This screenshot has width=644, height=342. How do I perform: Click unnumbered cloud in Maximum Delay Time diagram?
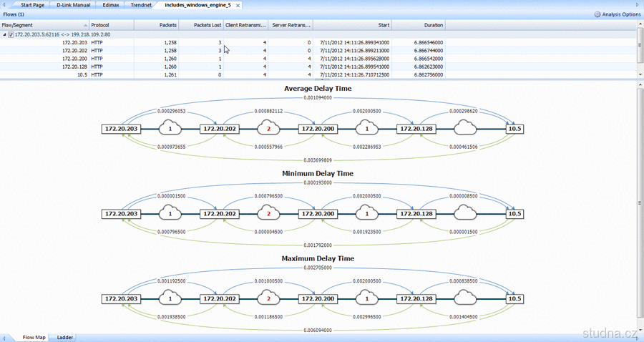tap(466, 298)
